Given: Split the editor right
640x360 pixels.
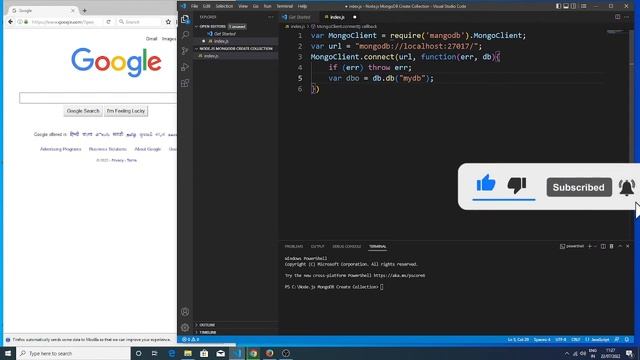Looking at the screenshot, I should [x=618, y=17].
